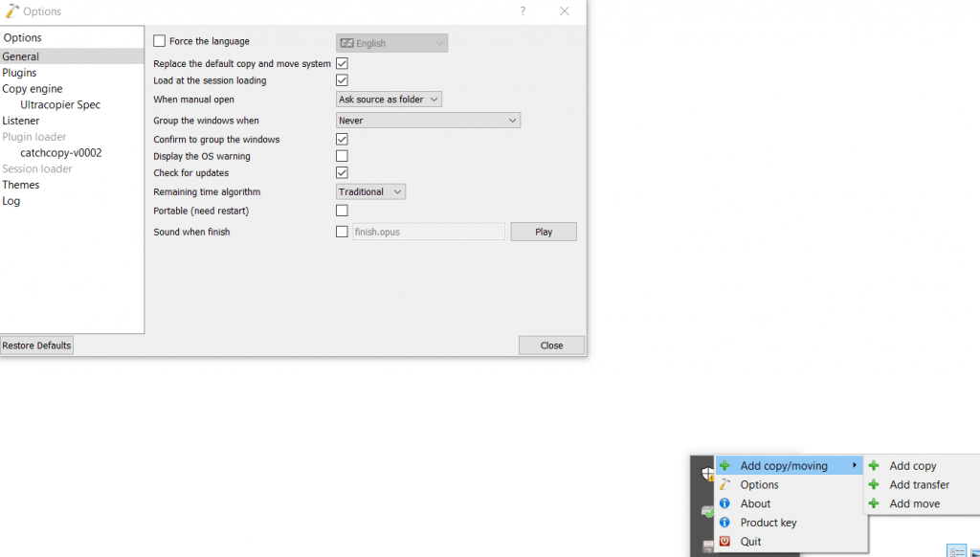Screen dimensions: 980x557
Task: Enable Display the OS warning checkbox
Action: (x=342, y=156)
